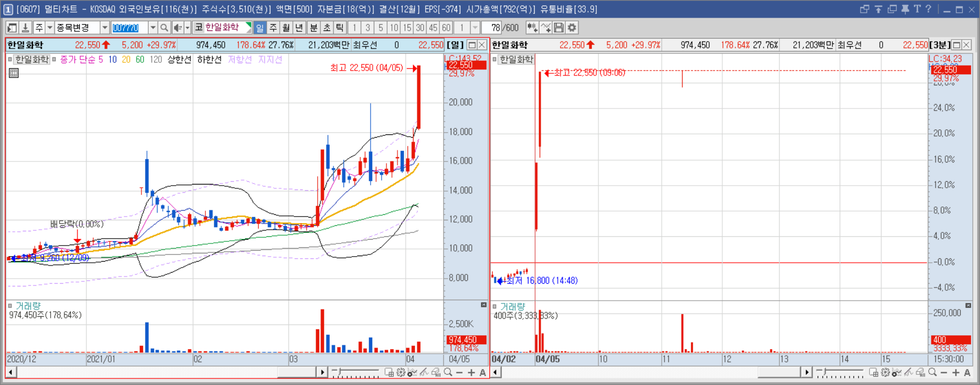Toggle the small square beside 종가 단순 legend
The width and height of the screenshot is (980, 385).
(54, 59)
